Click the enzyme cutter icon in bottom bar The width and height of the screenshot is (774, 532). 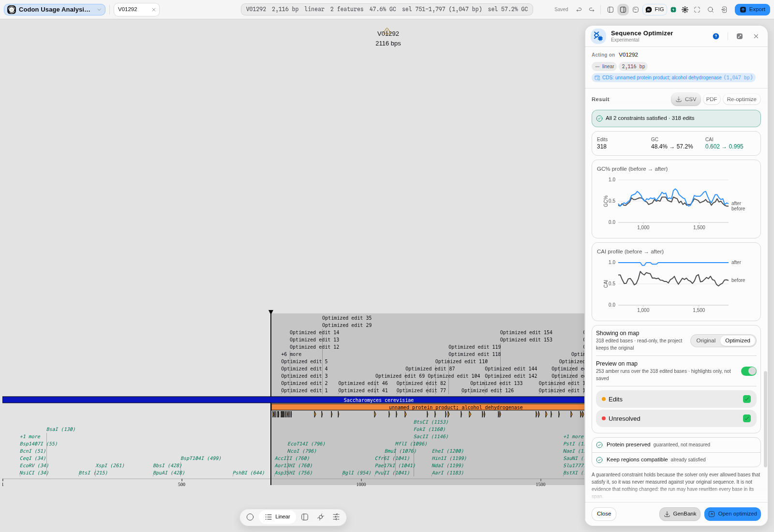[321, 517]
